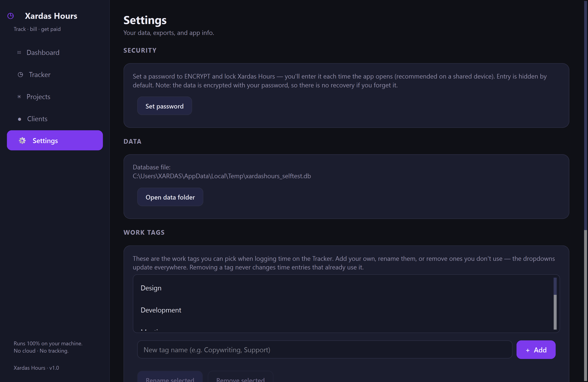This screenshot has height=382, width=588.
Task: Click the Dashboard sidebar icon
Action: (x=19, y=53)
